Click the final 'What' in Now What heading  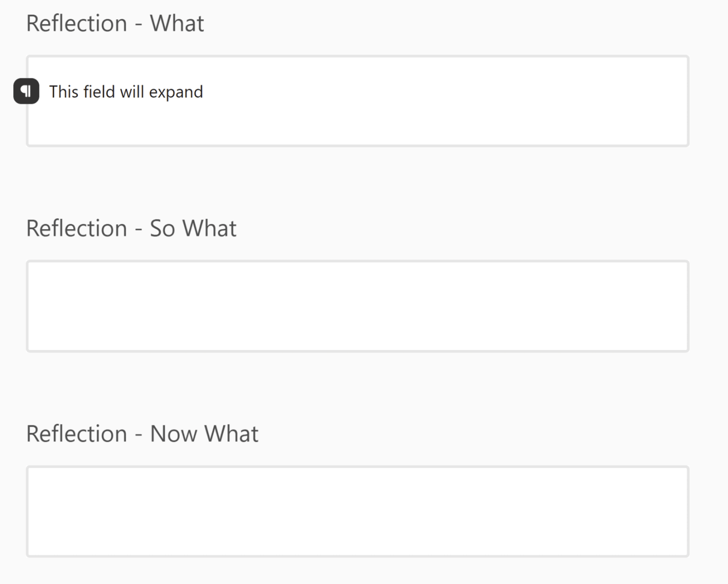(231, 434)
